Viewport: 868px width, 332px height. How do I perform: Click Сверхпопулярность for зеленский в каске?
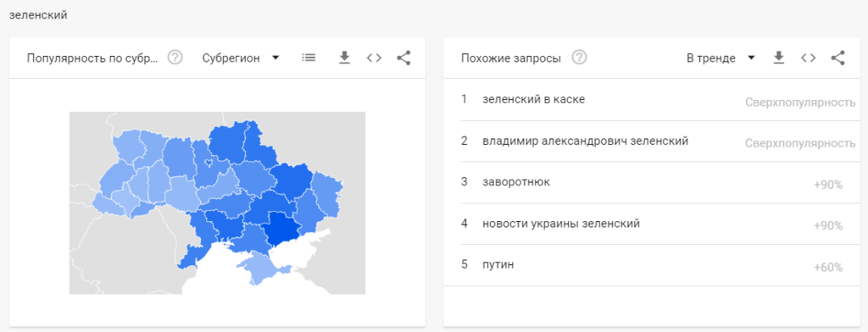[x=800, y=102]
